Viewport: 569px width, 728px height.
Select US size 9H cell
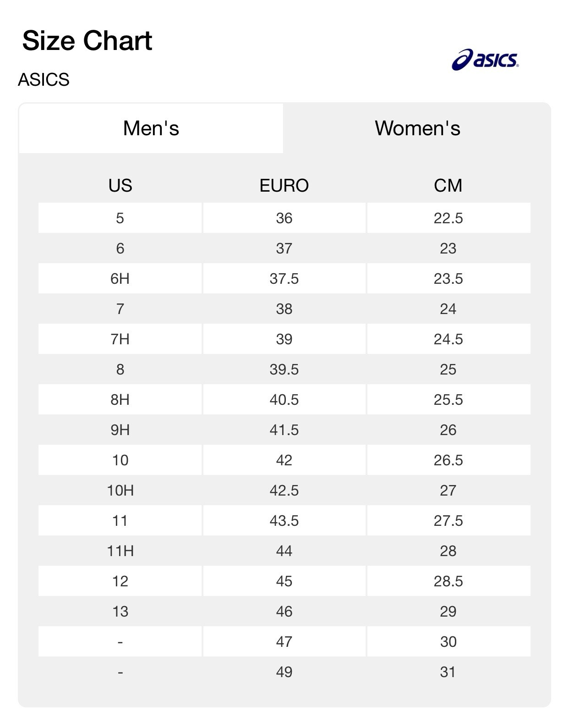coord(120,430)
